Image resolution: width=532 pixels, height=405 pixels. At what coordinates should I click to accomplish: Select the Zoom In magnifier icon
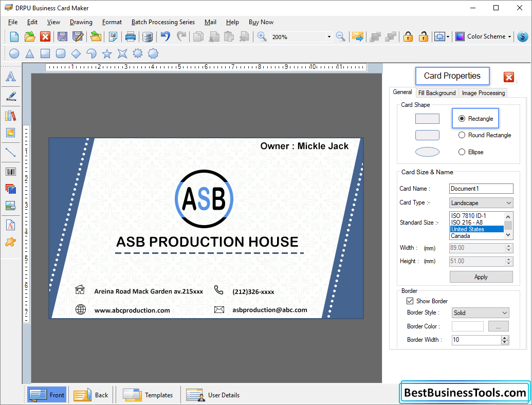tap(262, 36)
